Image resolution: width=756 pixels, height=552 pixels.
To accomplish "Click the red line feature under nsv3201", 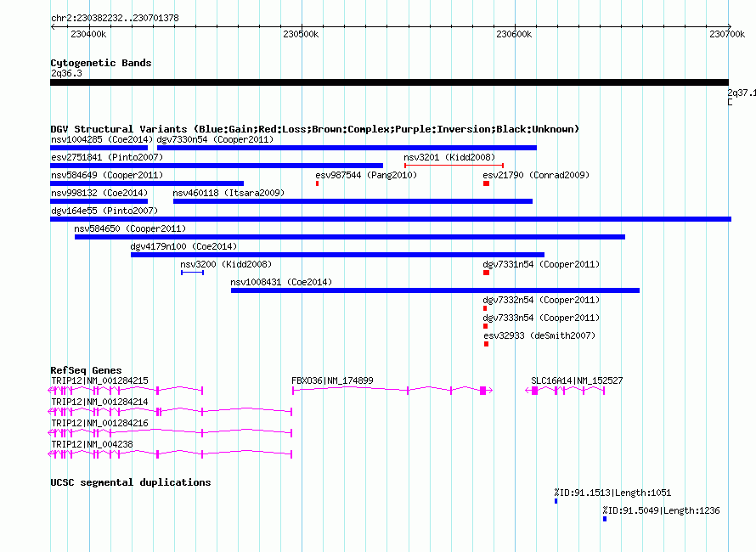I will pyautogui.click(x=454, y=166).
